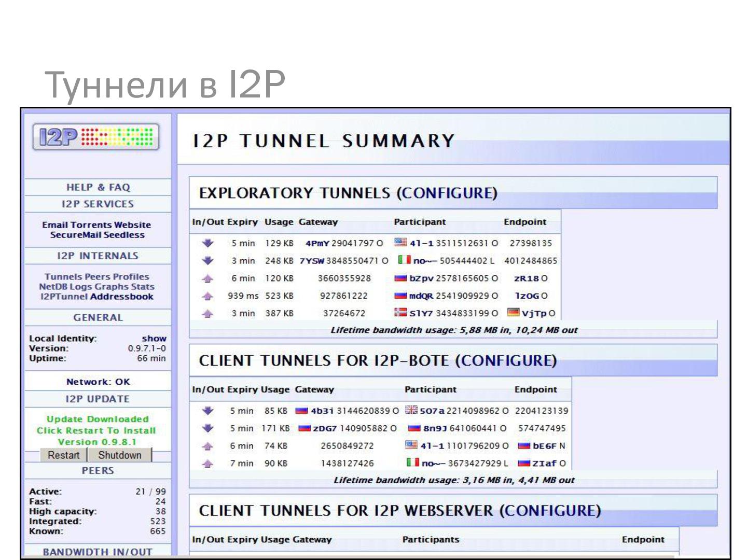Open the Help & FAQ section
The image size is (747, 560).
(98, 187)
